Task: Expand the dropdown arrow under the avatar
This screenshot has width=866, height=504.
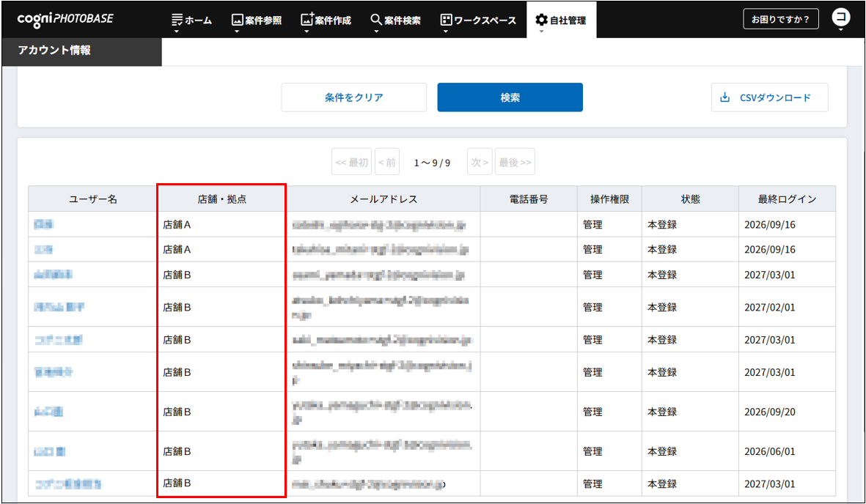Action: pyautogui.click(x=840, y=30)
